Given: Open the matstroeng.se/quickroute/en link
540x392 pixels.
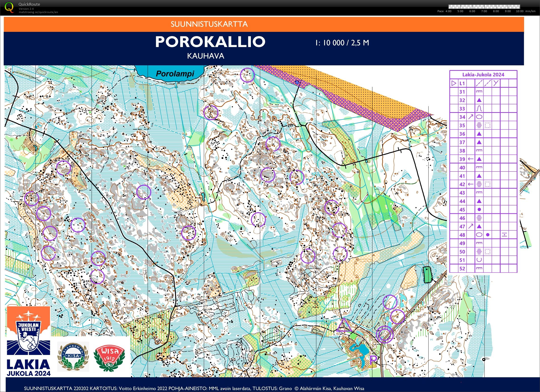Looking at the screenshot, I should 38,12.
